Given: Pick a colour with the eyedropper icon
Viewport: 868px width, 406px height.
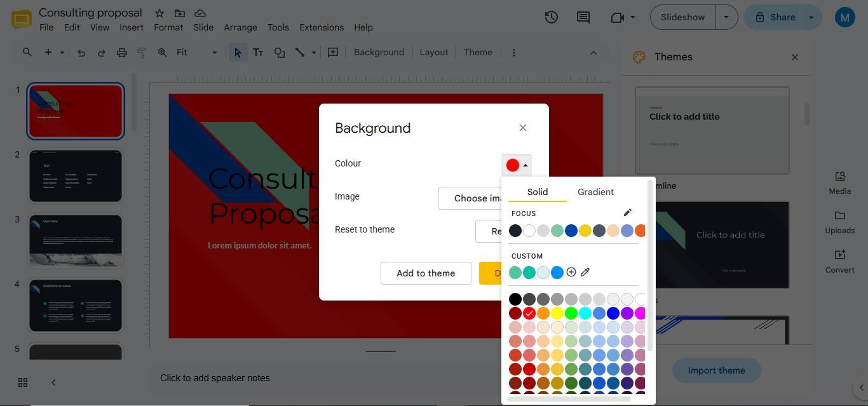Looking at the screenshot, I should 585,272.
